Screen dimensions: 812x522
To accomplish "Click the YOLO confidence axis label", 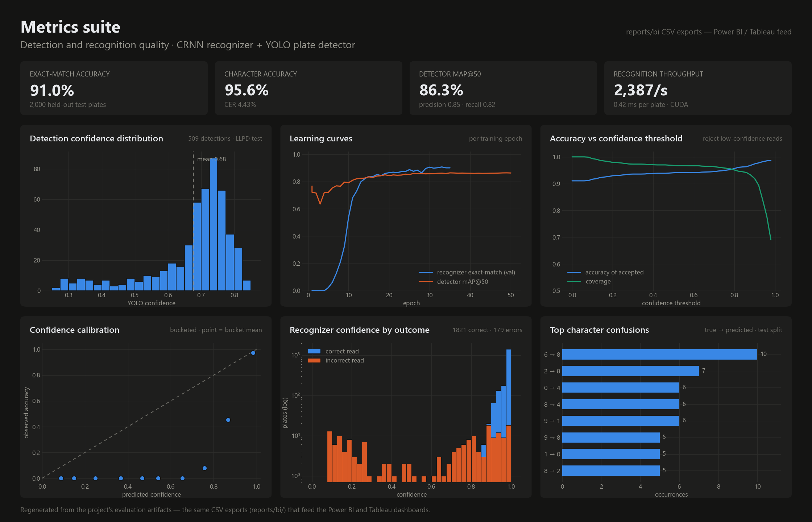I will click(x=152, y=303).
